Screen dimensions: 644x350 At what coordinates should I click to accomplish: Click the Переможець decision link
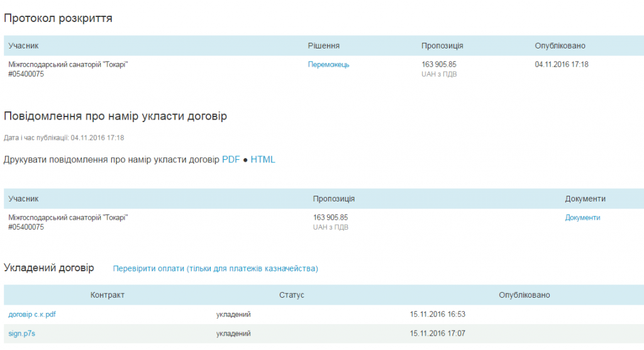[328, 64]
